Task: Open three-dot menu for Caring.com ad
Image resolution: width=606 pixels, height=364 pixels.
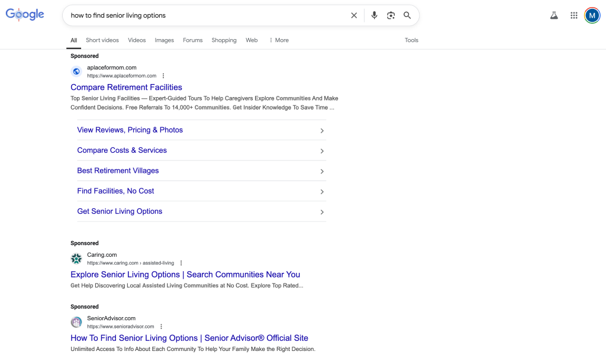Action: [181, 263]
